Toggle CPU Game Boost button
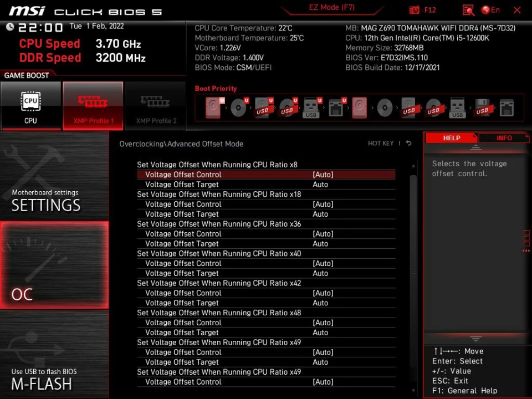The image size is (532, 399). [x=30, y=105]
